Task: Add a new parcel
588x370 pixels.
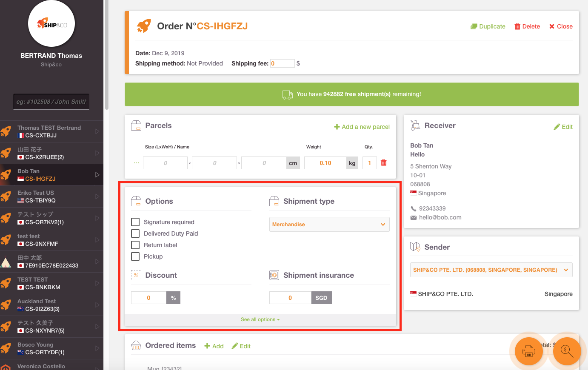Action: pyautogui.click(x=362, y=127)
